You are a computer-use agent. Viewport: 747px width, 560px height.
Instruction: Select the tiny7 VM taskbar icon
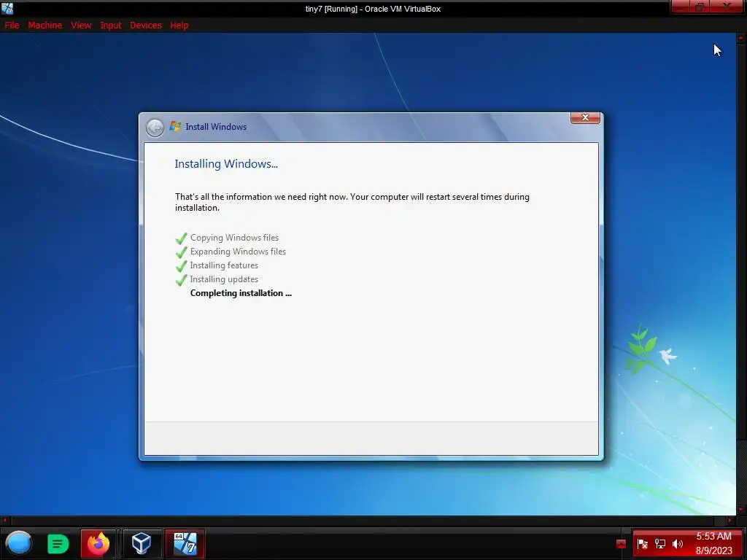click(185, 543)
